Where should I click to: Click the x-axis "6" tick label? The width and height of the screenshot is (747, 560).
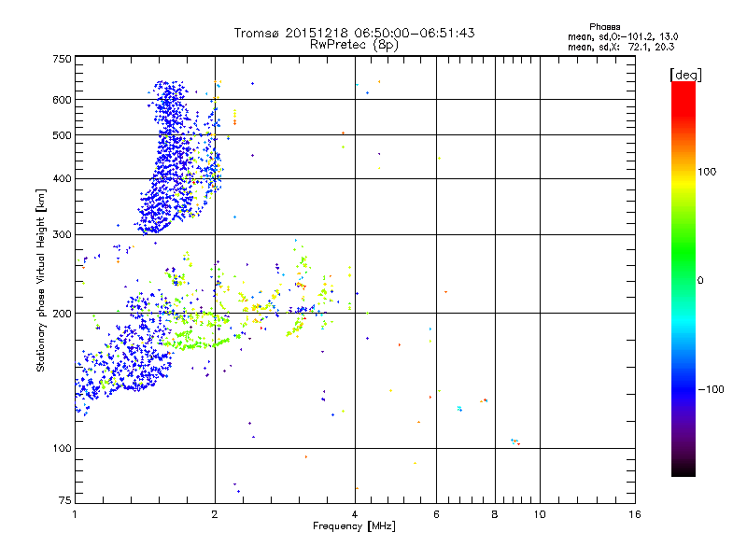(436, 514)
